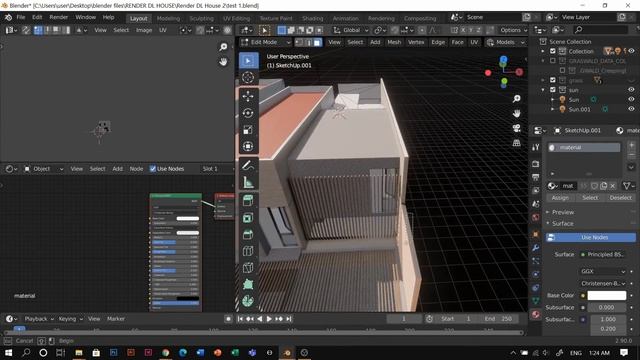Click the material Select button
Screen dimensions: 640x360
point(590,198)
